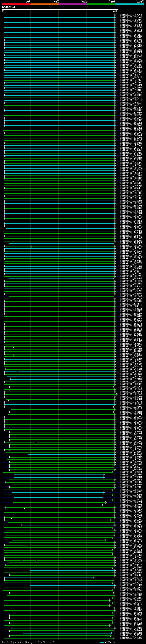This screenshot has height=644, width=146.
Task: Click the Large gaps legend text
Action: click(28, 642)
